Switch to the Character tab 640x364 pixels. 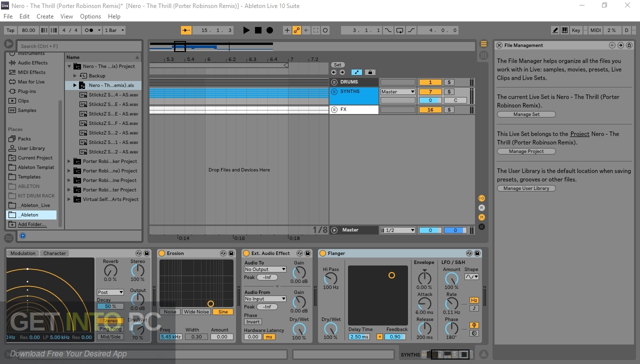[x=54, y=253]
